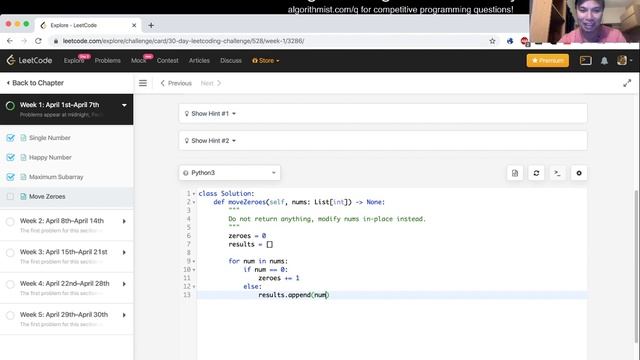Image resolution: width=640 pixels, height=360 pixels.
Task: Open the Maximum Subarray problem
Action: [x=56, y=177]
